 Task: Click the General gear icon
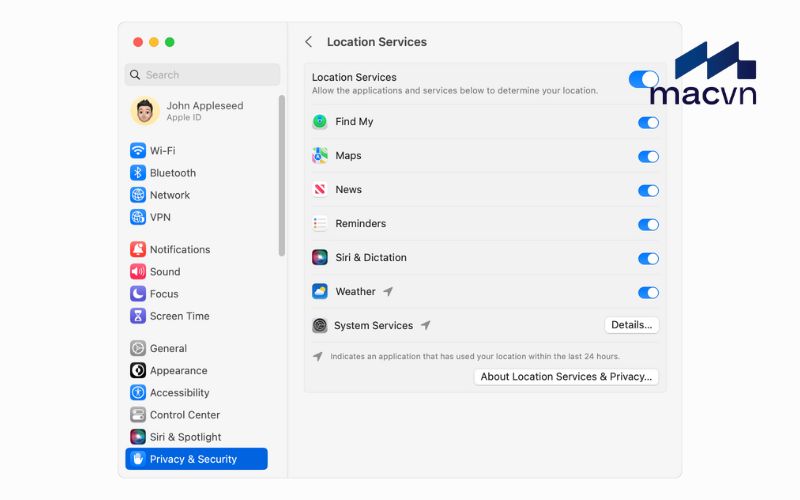click(138, 348)
